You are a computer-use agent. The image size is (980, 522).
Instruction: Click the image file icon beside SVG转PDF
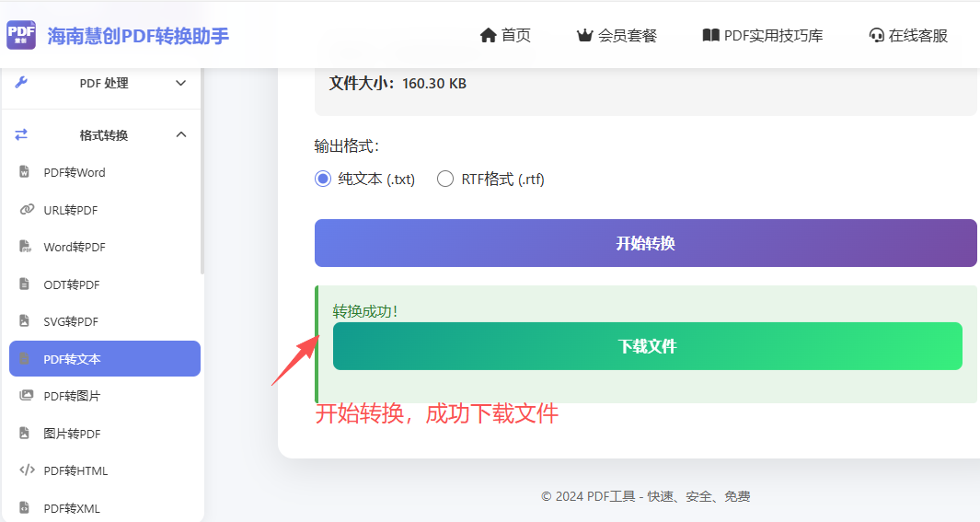point(24,320)
